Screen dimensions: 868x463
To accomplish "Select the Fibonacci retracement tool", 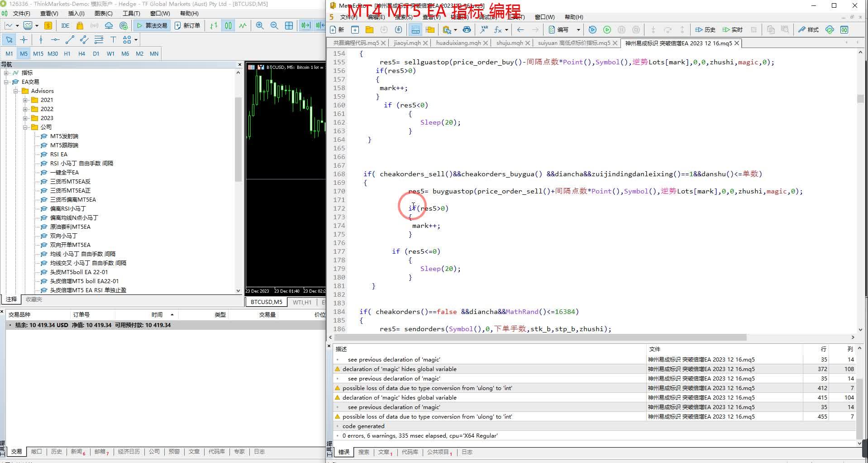I will (99, 40).
